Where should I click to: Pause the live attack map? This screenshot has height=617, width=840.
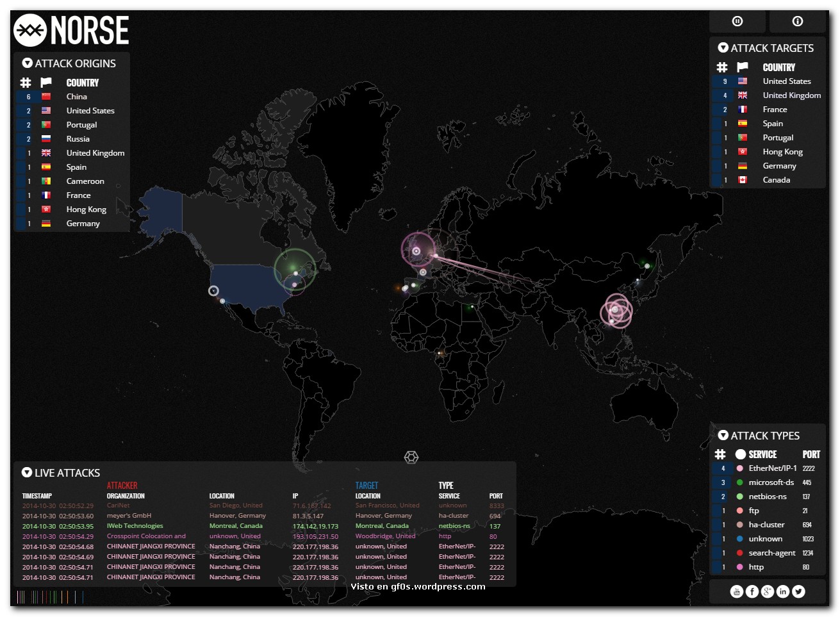[x=737, y=21]
